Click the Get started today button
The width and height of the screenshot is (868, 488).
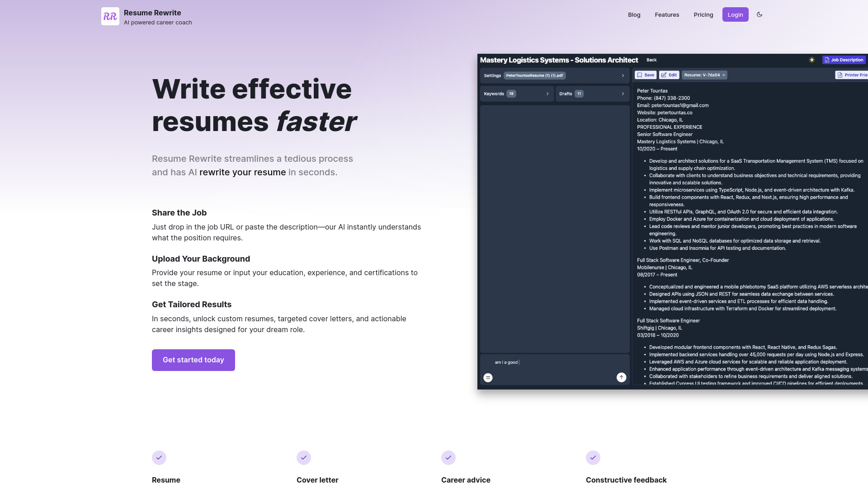[193, 359]
